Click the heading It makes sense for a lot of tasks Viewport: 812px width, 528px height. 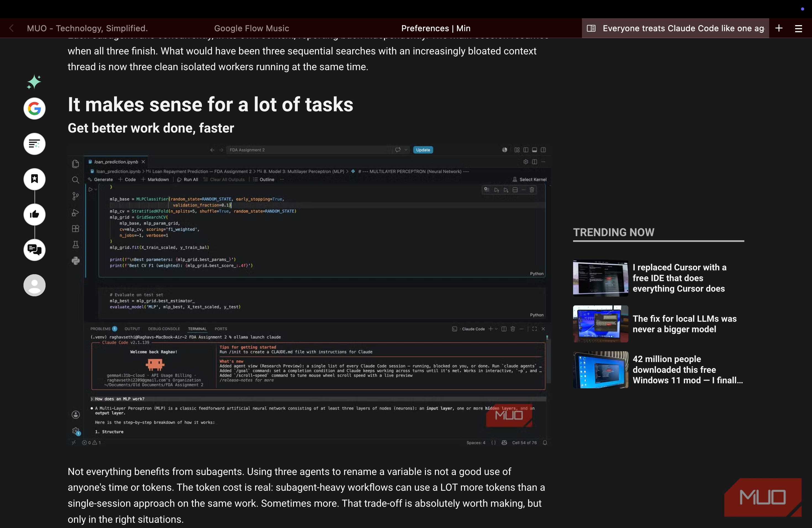pos(210,104)
